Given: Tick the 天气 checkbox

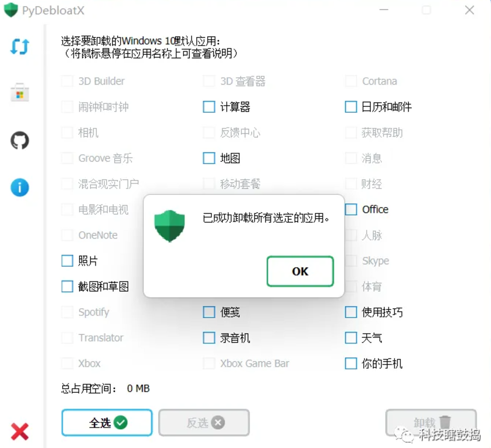Looking at the screenshot, I should pyautogui.click(x=351, y=338).
